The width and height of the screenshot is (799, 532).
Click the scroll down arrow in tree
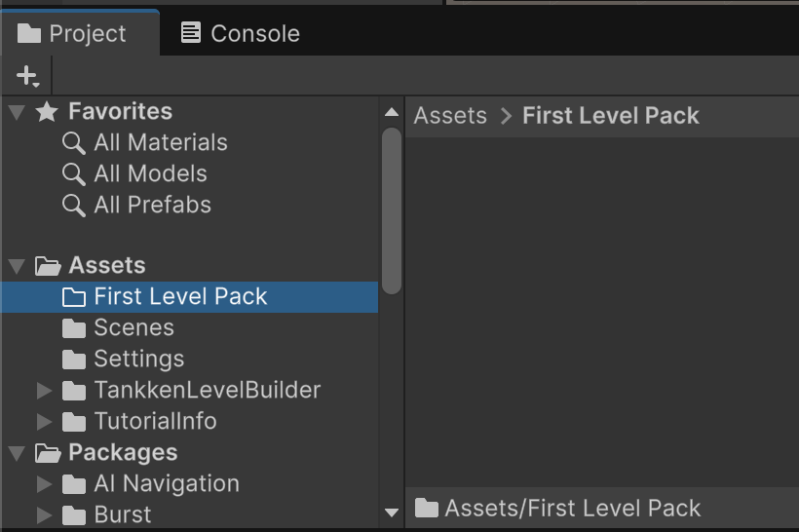point(392,513)
